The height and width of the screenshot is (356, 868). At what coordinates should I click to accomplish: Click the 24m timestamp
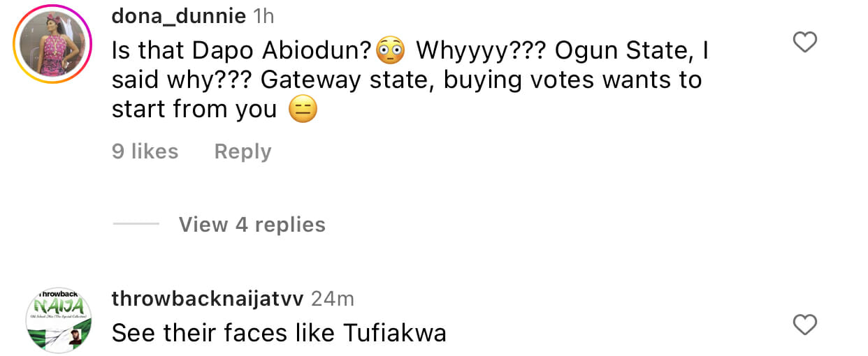click(x=332, y=299)
